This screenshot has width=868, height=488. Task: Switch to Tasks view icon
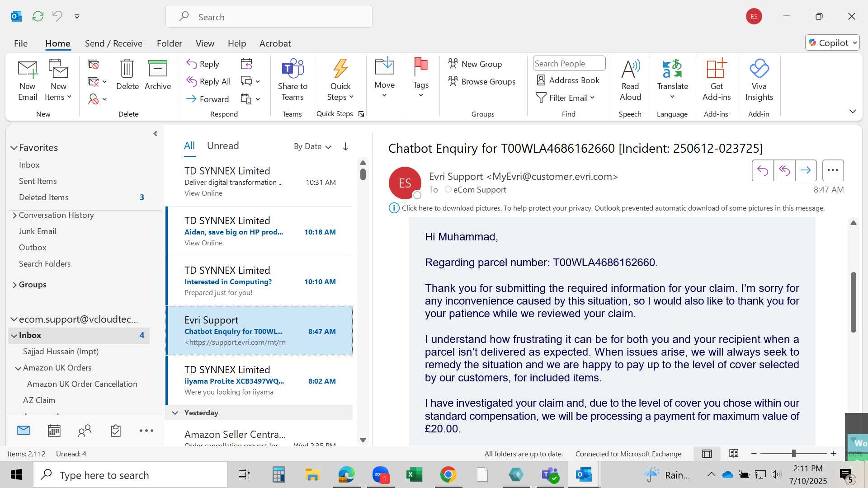[x=116, y=431]
